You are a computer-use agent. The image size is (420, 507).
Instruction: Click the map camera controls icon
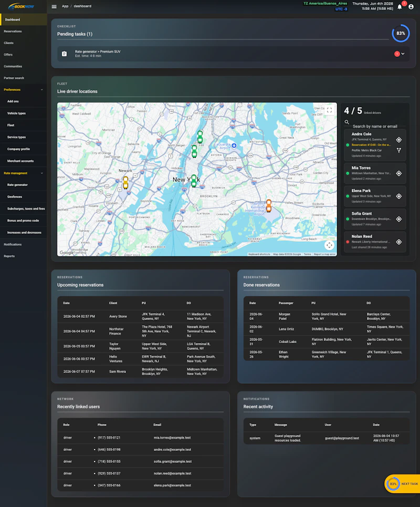[329, 245]
